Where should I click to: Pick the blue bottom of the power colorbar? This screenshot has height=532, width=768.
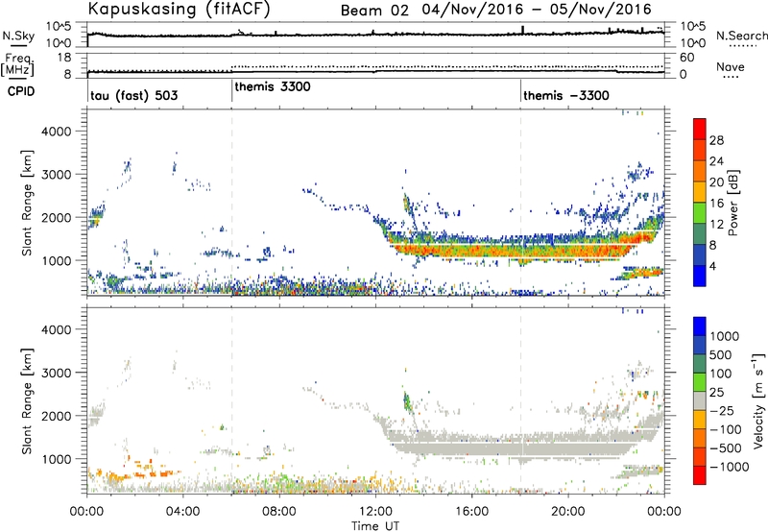click(700, 277)
